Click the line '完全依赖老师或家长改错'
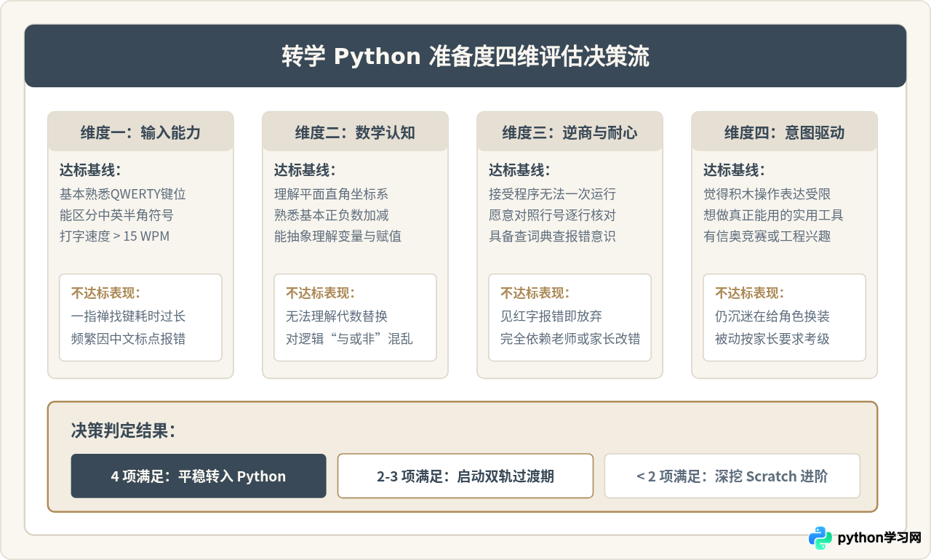Image resolution: width=931 pixels, height=560 pixels. coord(570,338)
